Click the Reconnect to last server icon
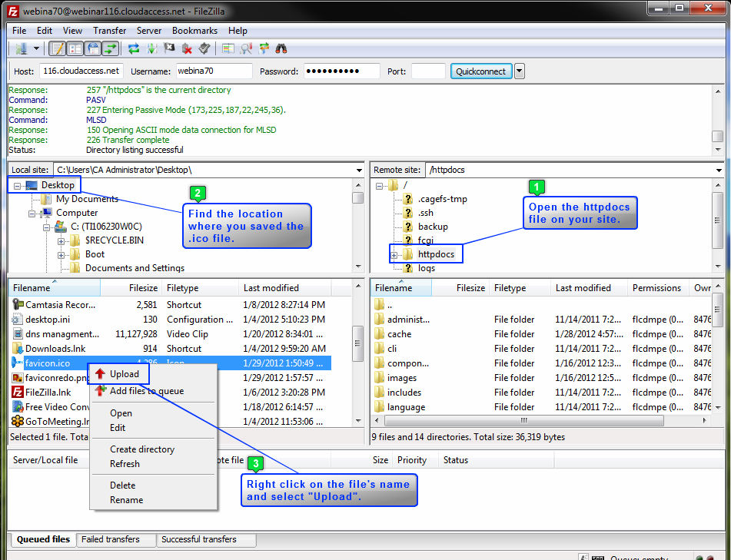The width and height of the screenshot is (731, 560). (x=204, y=48)
